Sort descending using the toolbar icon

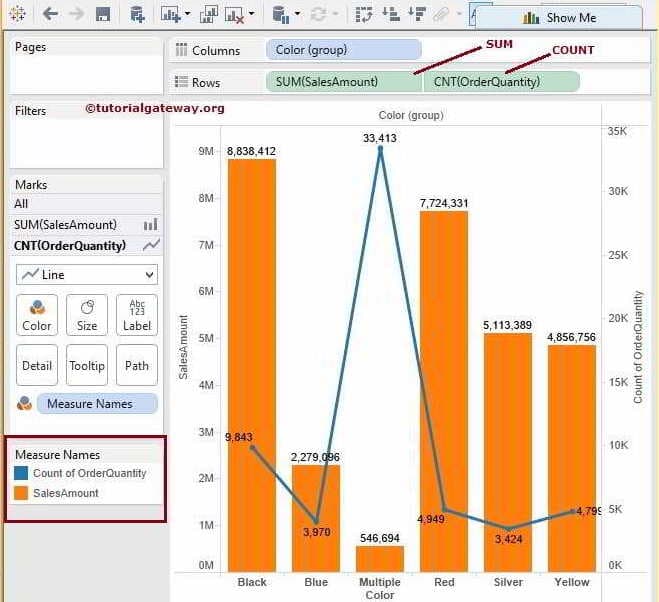[417, 14]
